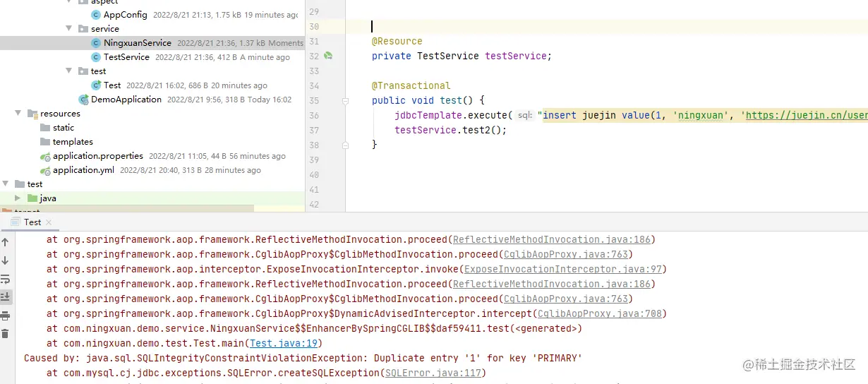Click the NingxuanService class icon
The height and width of the screenshot is (384, 868).
96,42
